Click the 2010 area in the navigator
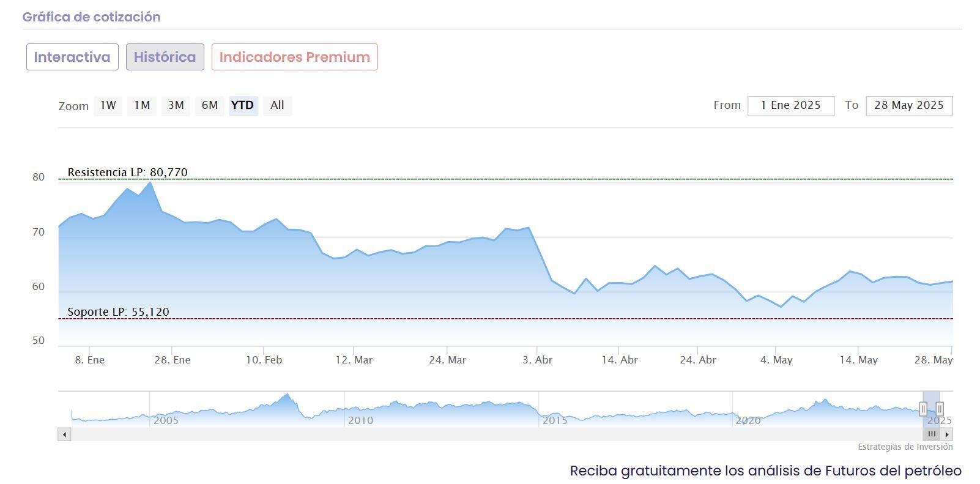Screen dimensions: 980x484 [360, 420]
